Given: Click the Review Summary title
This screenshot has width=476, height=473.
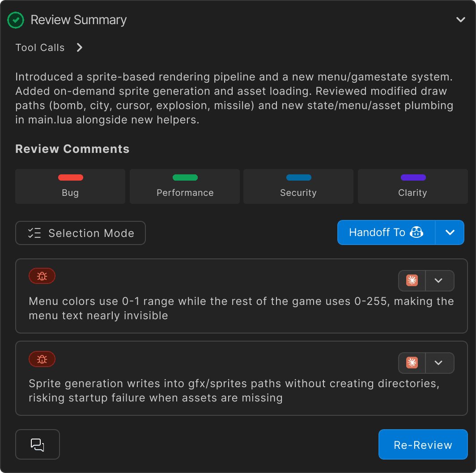Looking at the screenshot, I should coord(79,20).
